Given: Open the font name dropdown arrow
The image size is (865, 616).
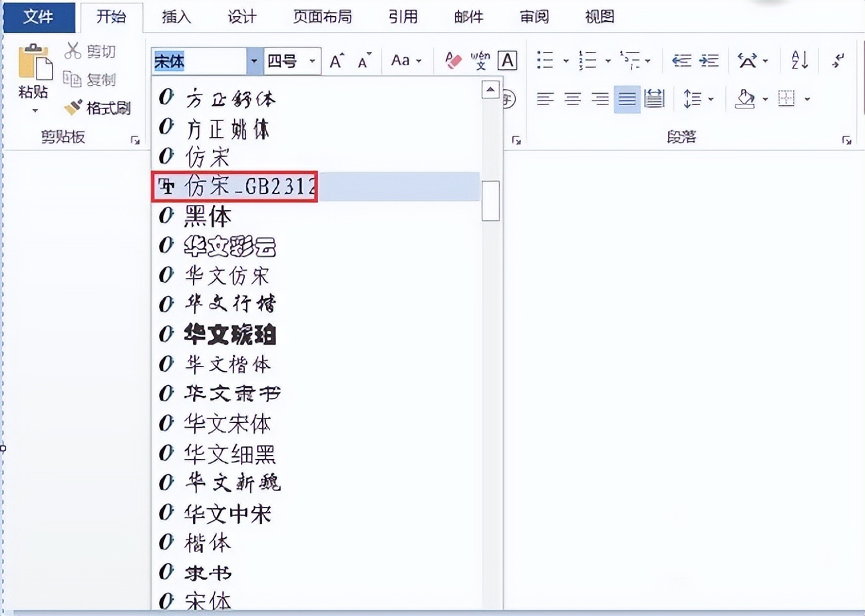Looking at the screenshot, I should 254,61.
